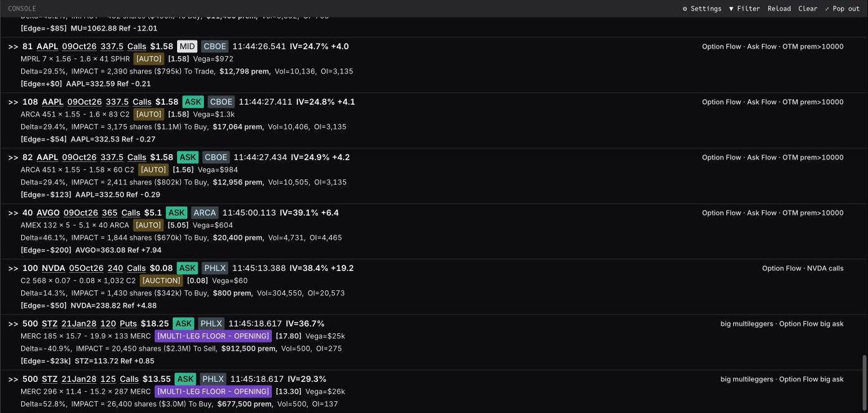The height and width of the screenshot is (413, 868).
Task: Select the ARCA exchange badge on AVGO
Action: 204,213
